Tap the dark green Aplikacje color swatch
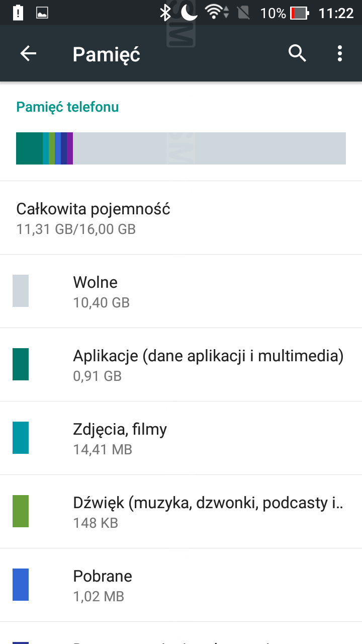The height and width of the screenshot is (644, 362). click(21, 364)
